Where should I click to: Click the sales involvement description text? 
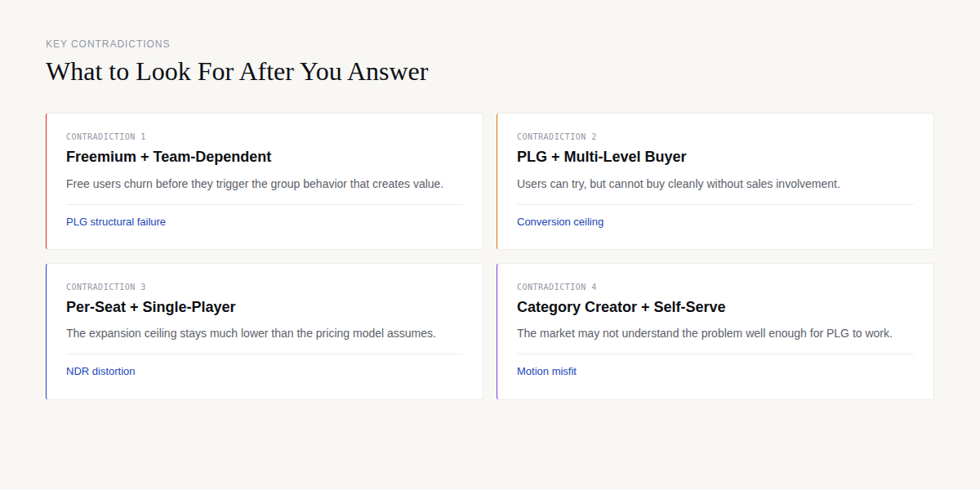pyautogui.click(x=678, y=184)
